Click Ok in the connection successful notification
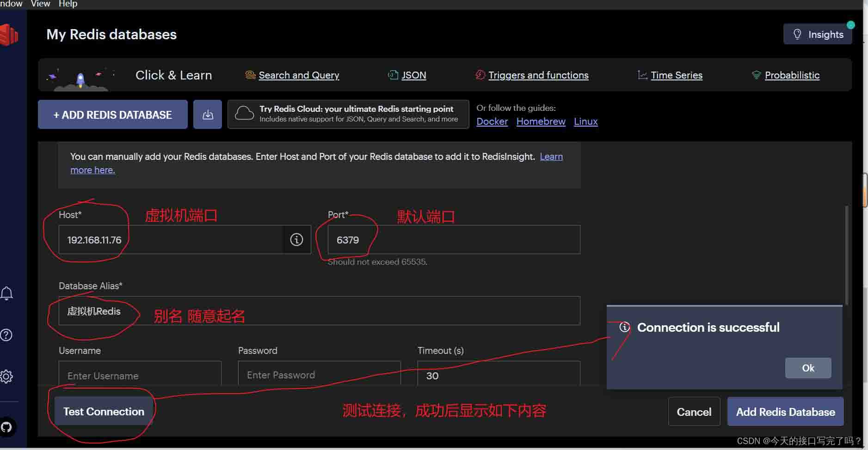The height and width of the screenshot is (450, 868). click(x=808, y=368)
